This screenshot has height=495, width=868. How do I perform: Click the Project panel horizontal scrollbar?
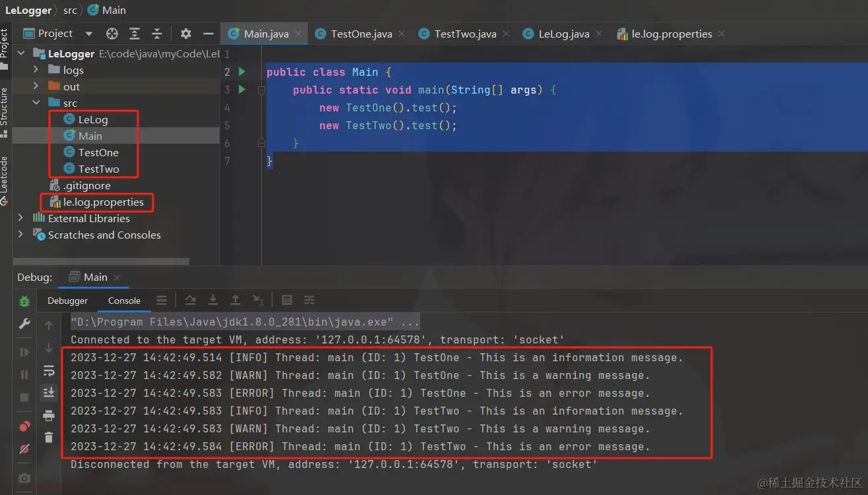click(101, 262)
